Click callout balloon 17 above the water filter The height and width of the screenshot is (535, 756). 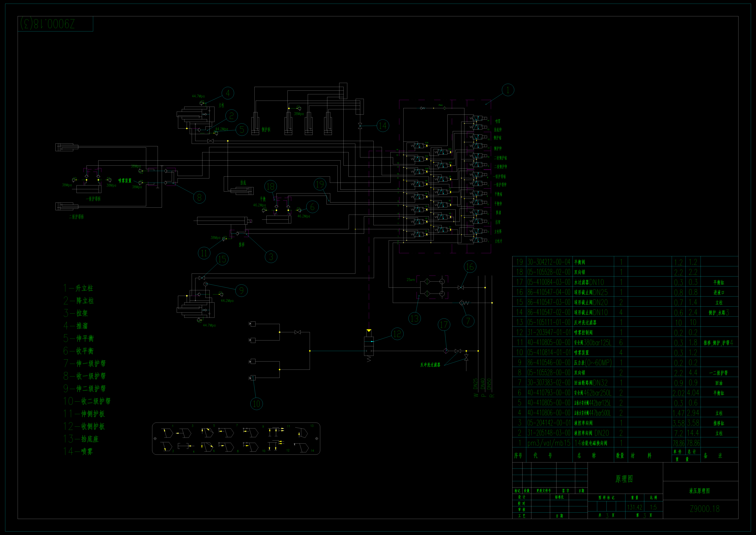(444, 325)
